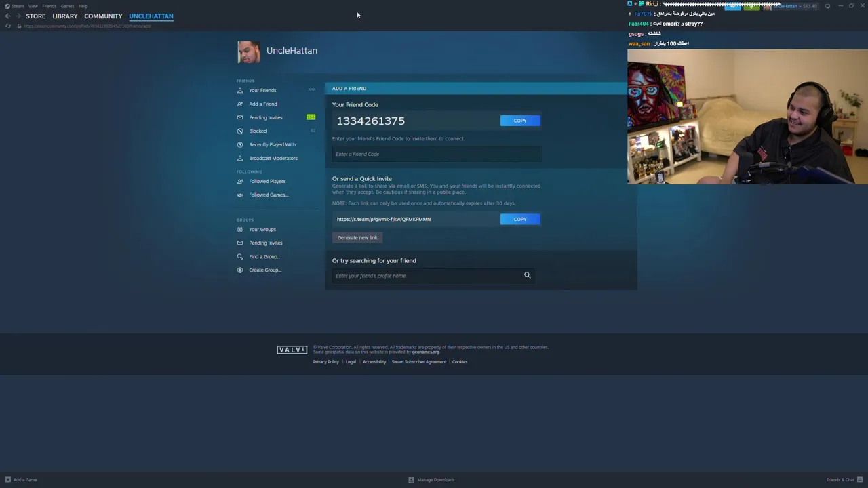Screen dimensions: 868x488
Task: Switch to the UNCLEHATTAN tab
Action: pyautogui.click(x=151, y=16)
